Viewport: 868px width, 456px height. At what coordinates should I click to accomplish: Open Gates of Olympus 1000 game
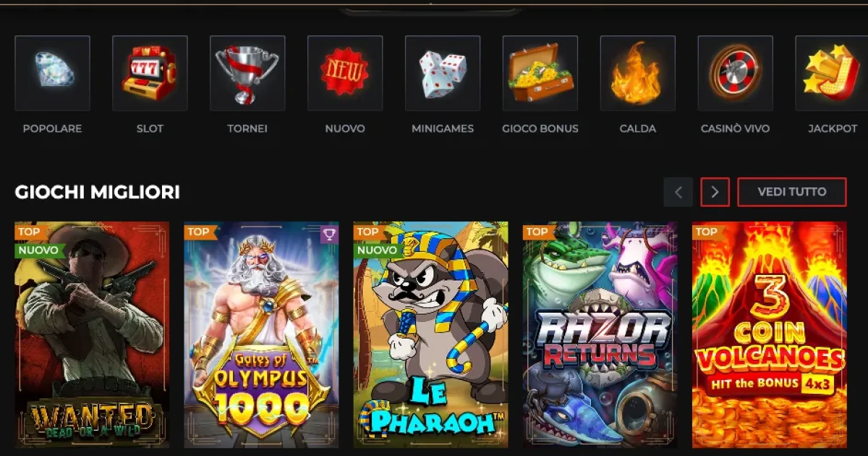pos(261,335)
